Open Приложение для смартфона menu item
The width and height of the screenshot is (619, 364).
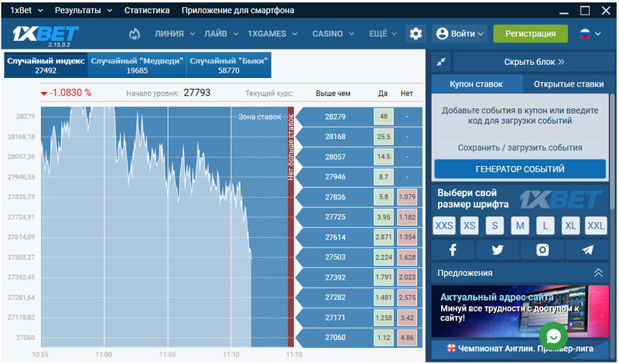(238, 10)
